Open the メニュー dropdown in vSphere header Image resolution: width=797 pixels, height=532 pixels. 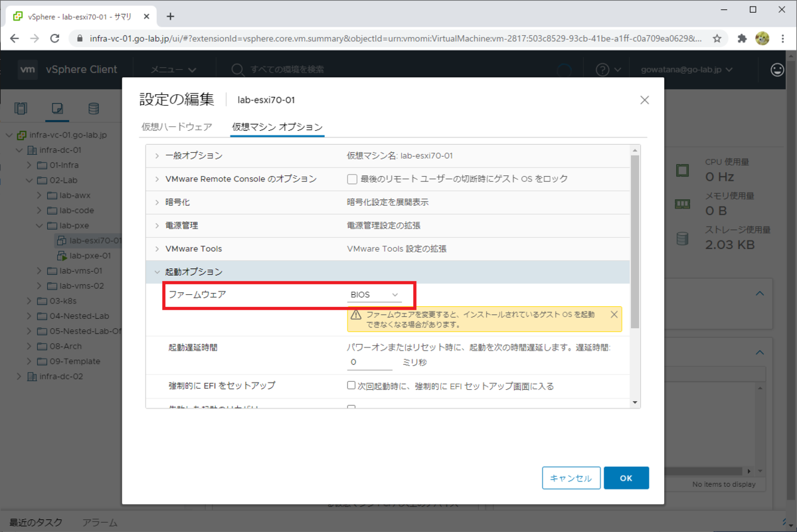173,70
